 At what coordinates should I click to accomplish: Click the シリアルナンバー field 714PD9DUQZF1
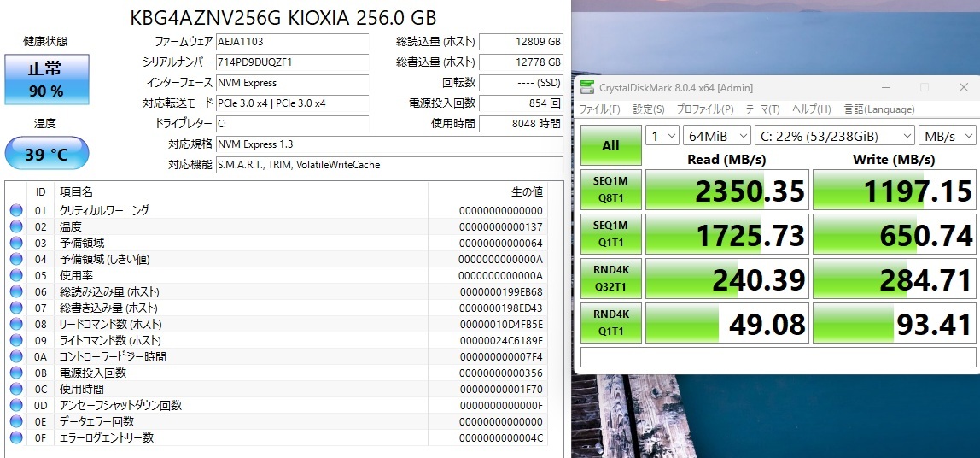(293, 62)
